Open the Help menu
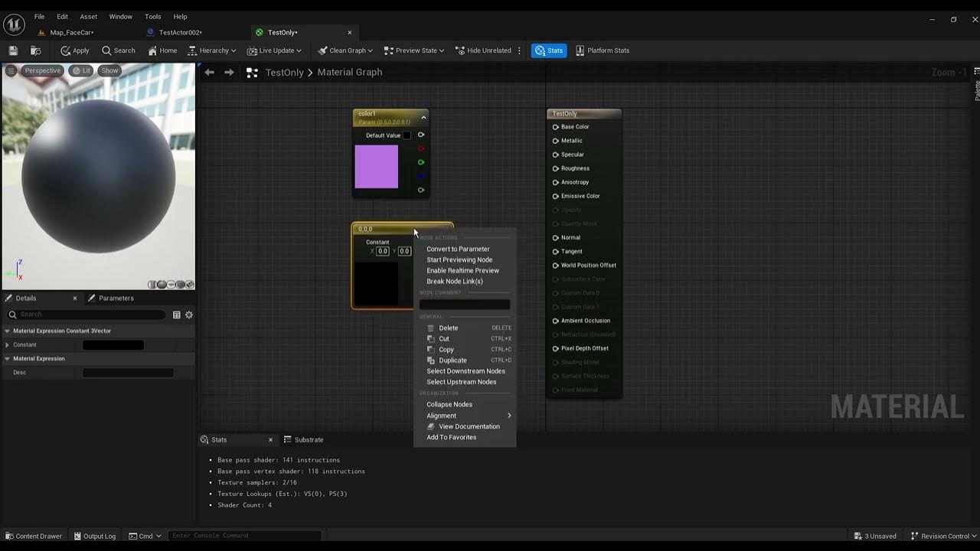 point(180,16)
